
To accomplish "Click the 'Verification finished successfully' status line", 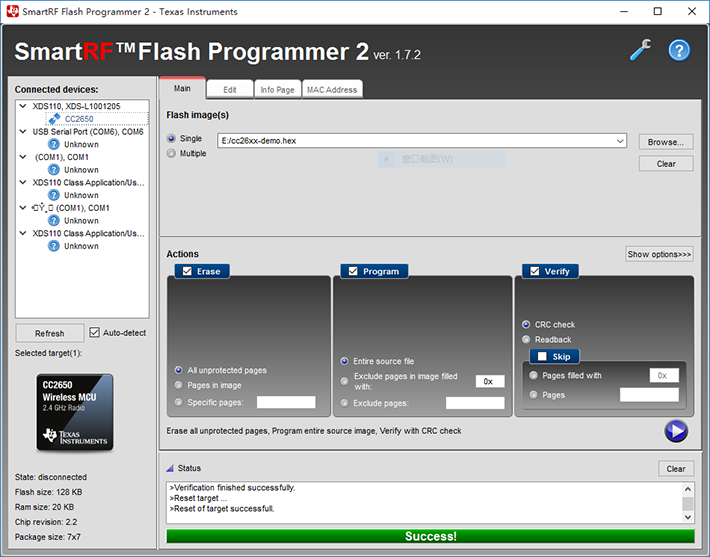I will click(x=232, y=488).
